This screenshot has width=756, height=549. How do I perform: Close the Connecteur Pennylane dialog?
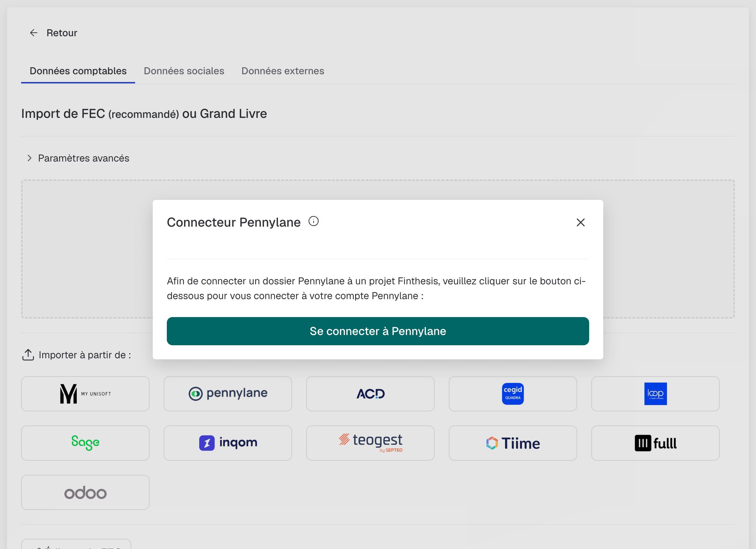[x=580, y=222]
